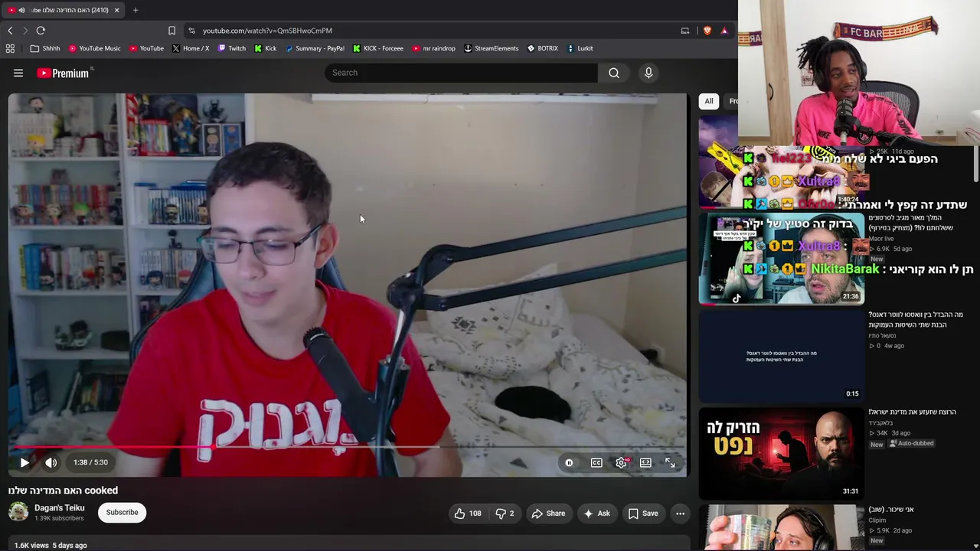
Task: Go back with browser back arrow
Action: 10,31
